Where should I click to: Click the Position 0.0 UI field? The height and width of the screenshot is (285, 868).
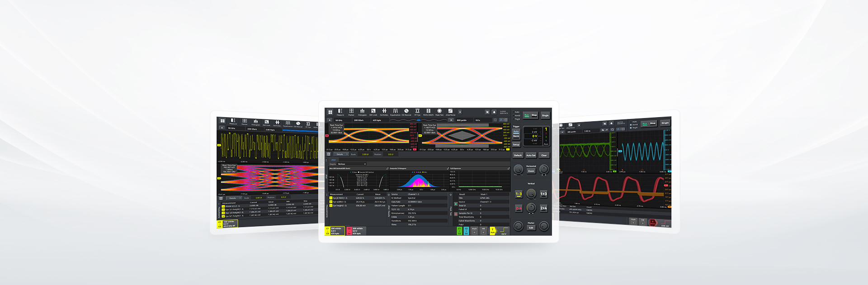391,154
